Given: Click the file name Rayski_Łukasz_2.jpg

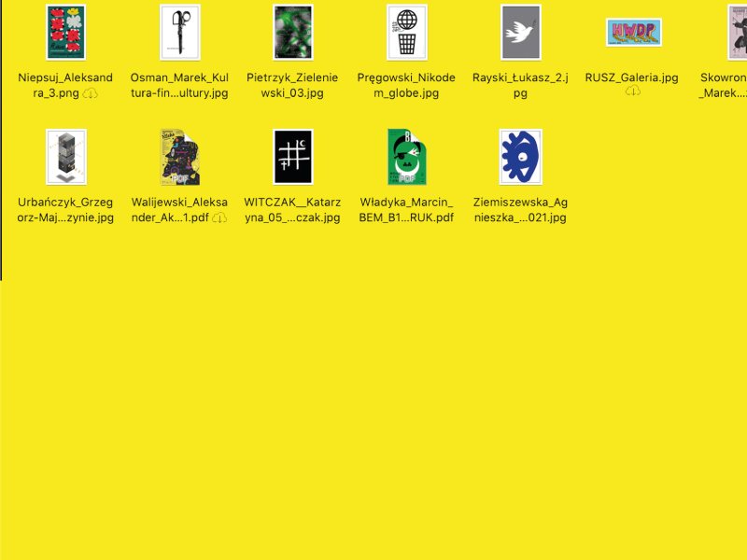Looking at the screenshot, I should pos(520,85).
